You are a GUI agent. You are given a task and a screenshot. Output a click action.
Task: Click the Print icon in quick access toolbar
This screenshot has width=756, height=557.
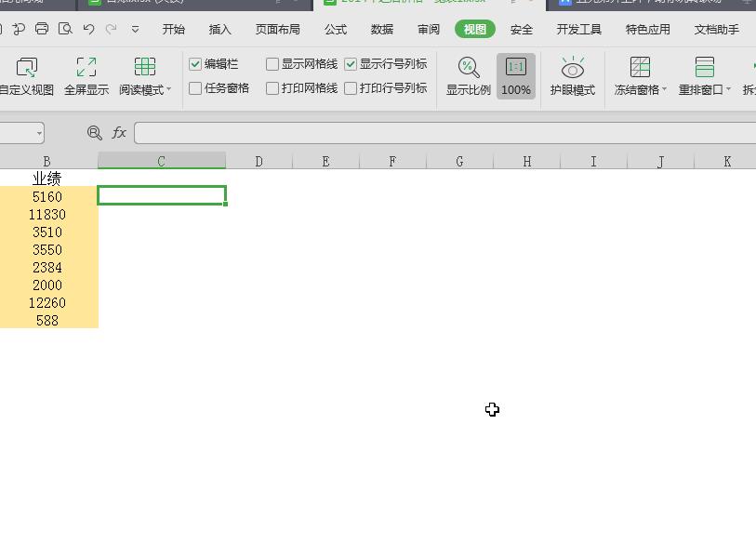tap(41, 29)
